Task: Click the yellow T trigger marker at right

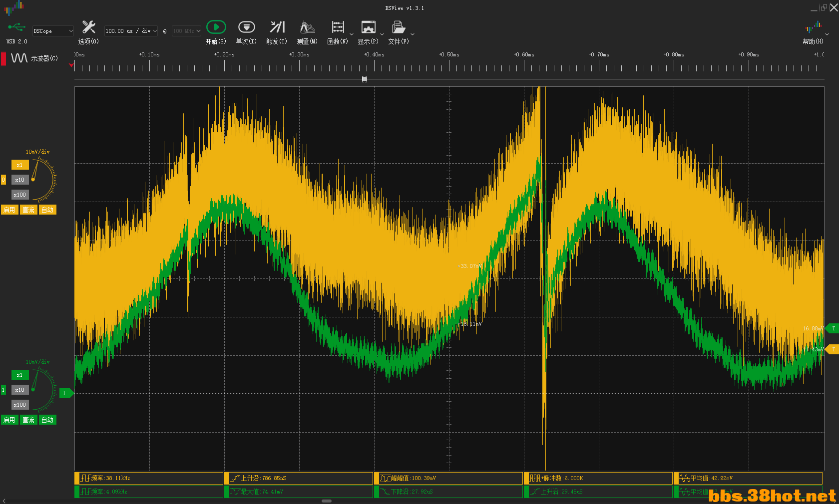Action: tap(833, 349)
